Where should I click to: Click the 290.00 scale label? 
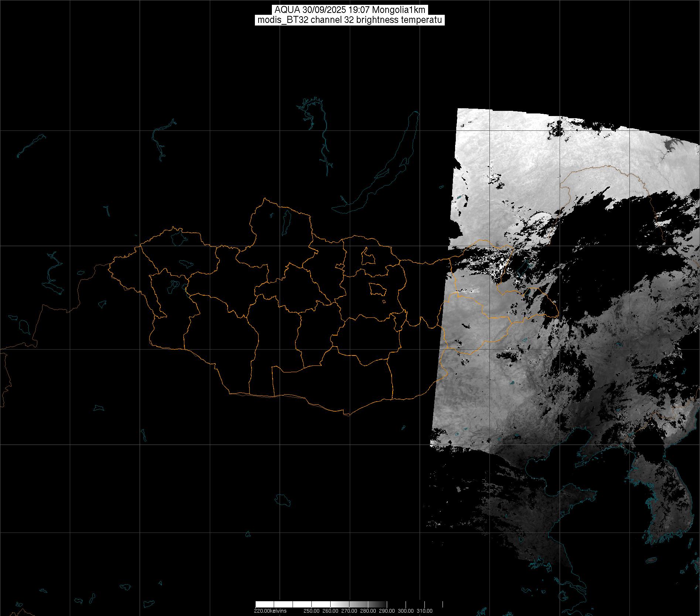tap(387, 611)
